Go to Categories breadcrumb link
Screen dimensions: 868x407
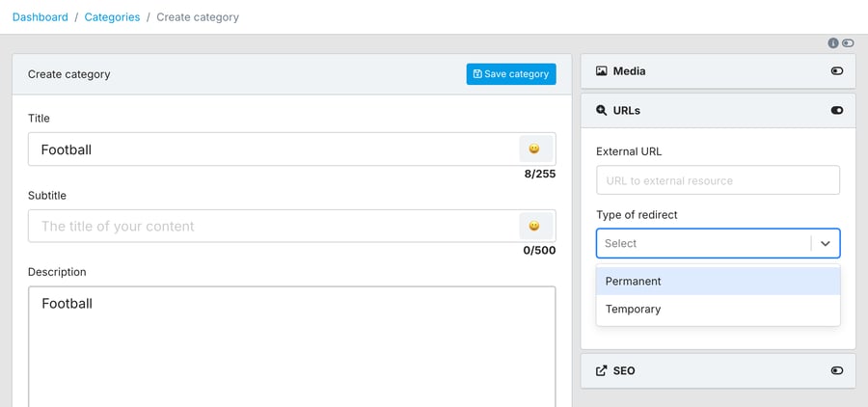113,17
